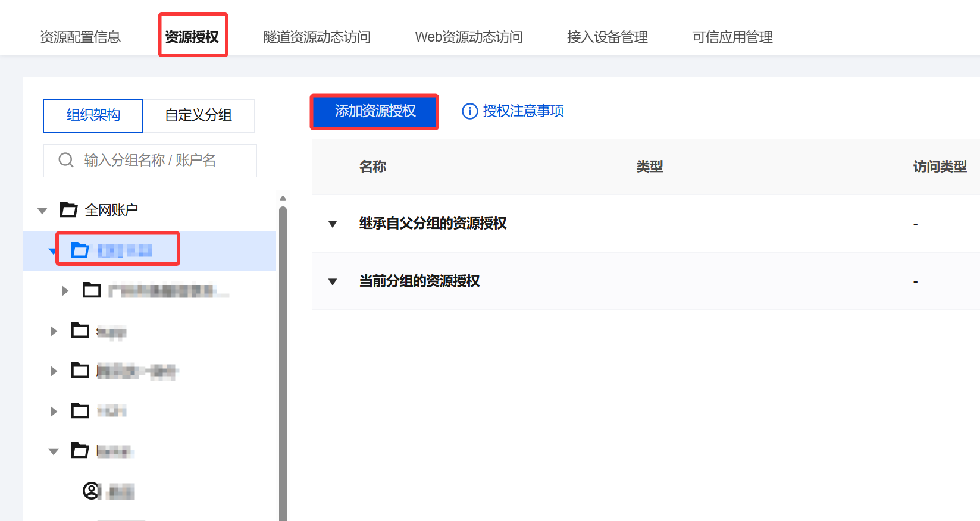The width and height of the screenshot is (980, 521).
Task: Expand 当前分组的资源授权 row
Action: (x=333, y=281)
